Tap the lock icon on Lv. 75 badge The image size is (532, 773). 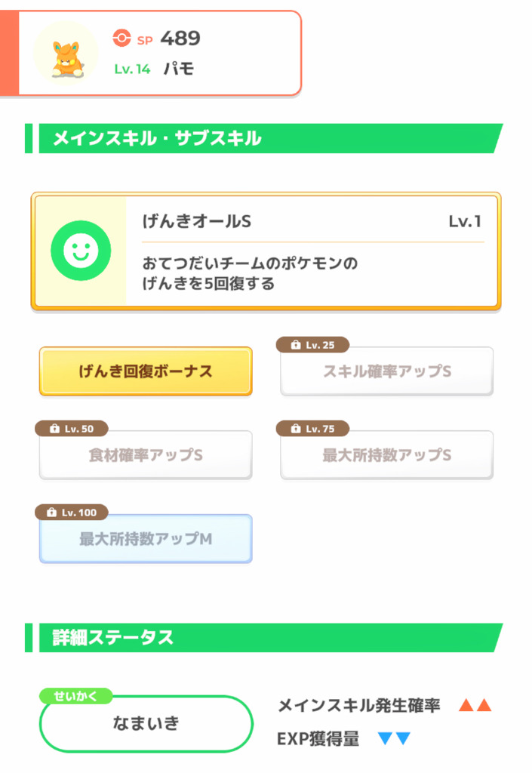pyautogui.click(x=296, y=429)
